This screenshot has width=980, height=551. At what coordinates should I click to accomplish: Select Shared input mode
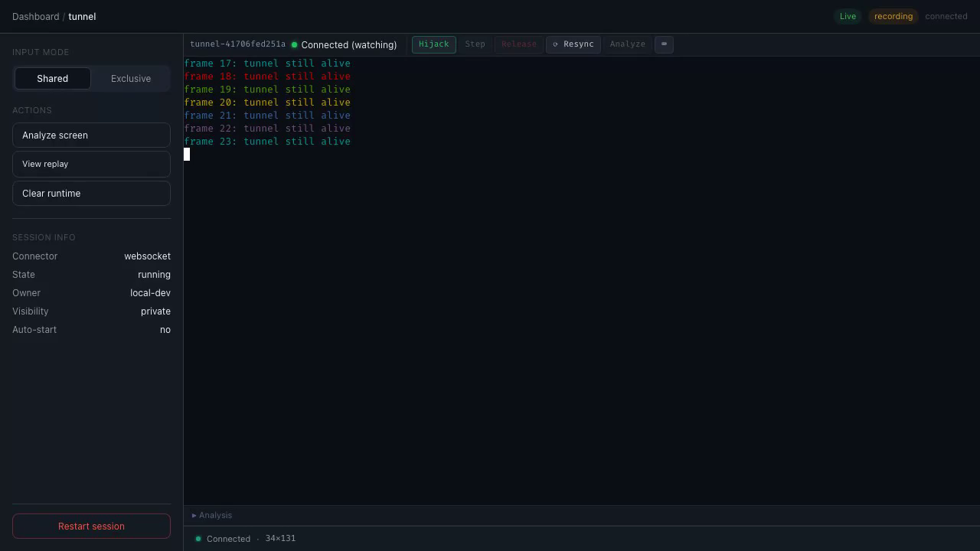[x=53, y=79]
